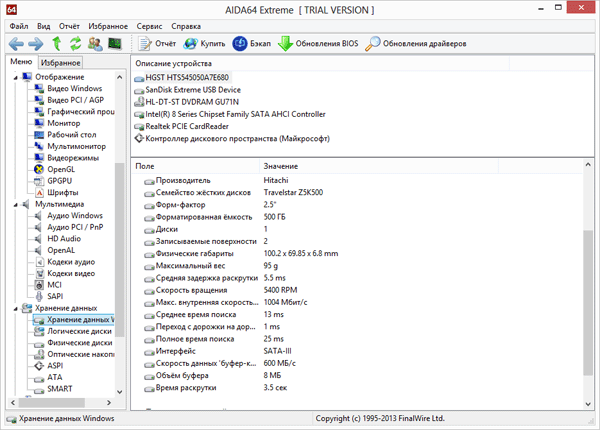This screenshot has width=600, height=430.
Task: Click the Аудио Windows speaker icon
Action: point(38,215)
